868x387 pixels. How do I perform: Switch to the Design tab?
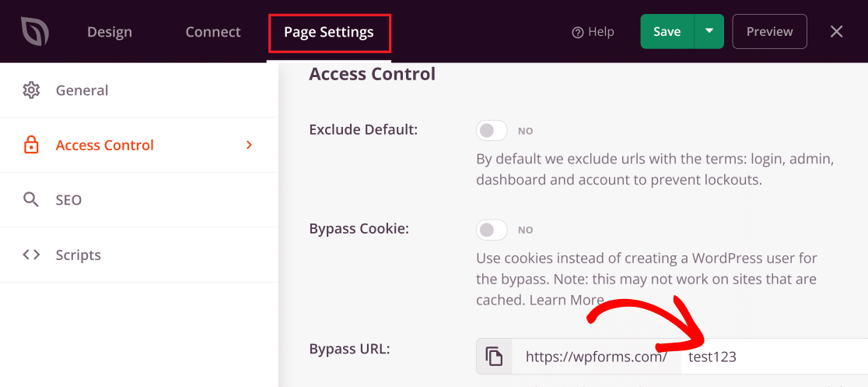click(110, 32)
